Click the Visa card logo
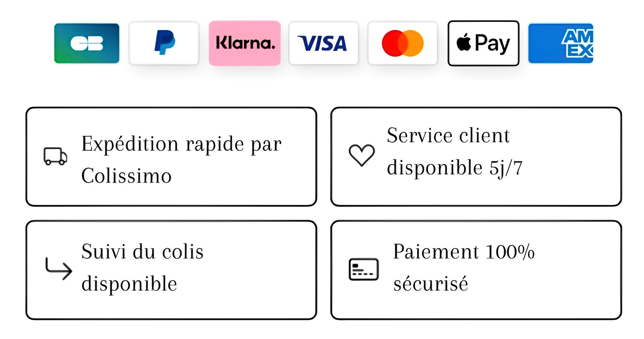The width and height of the screenshot is (644, 339). 323,43
